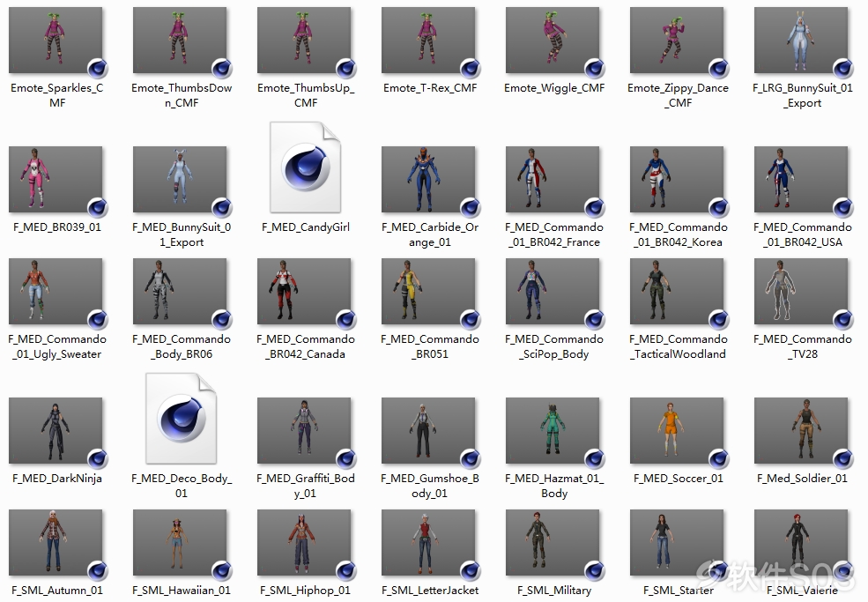Select the F_MED_Commando_TacticalWoodland thumbnail
The height and width of the screenshot is (602, 868).
(x=677, y=292)
